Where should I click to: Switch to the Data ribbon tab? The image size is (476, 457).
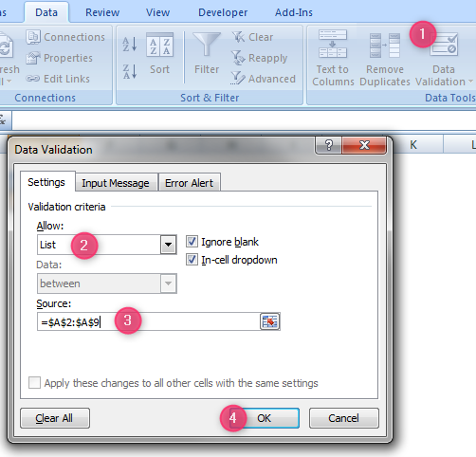(46, 12)
